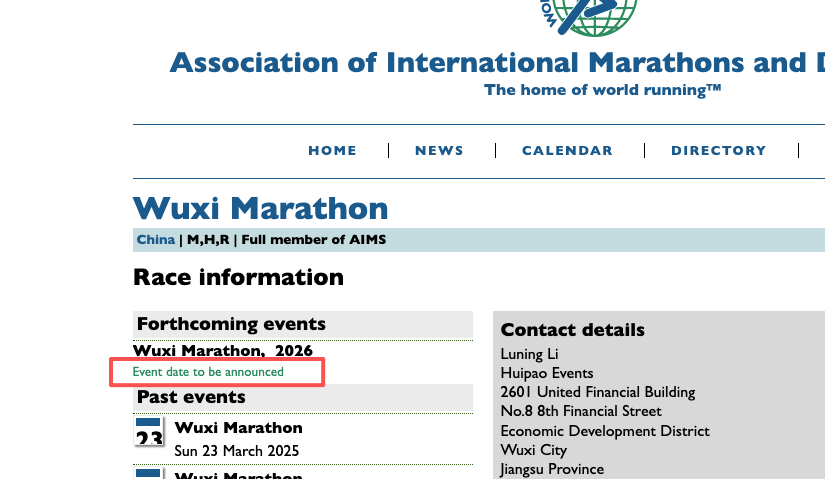
Task: Open the HOME navigation item
Action: click(x=332, y=150)
